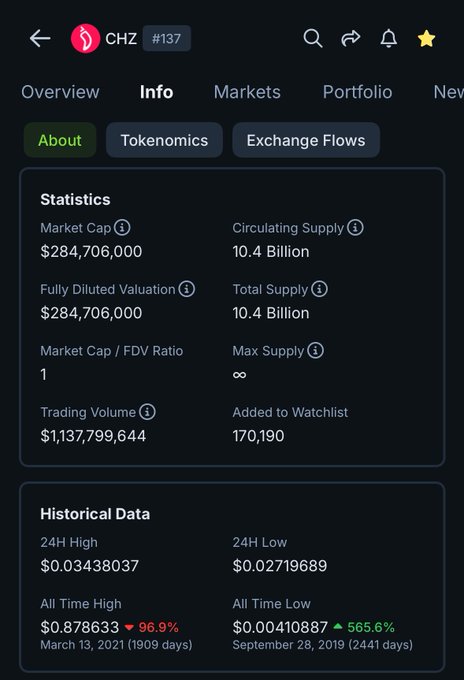Set a price alert with the bell icon
This screenshot has width=464, height=680.
point(389,38)
